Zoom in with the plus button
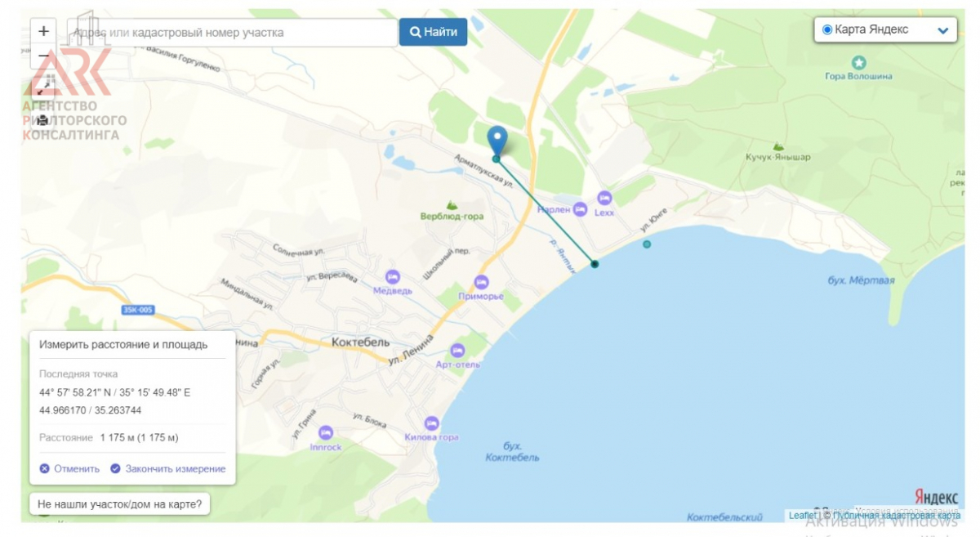Viewport: 980px width, 537px height. [x=44, y=31]
